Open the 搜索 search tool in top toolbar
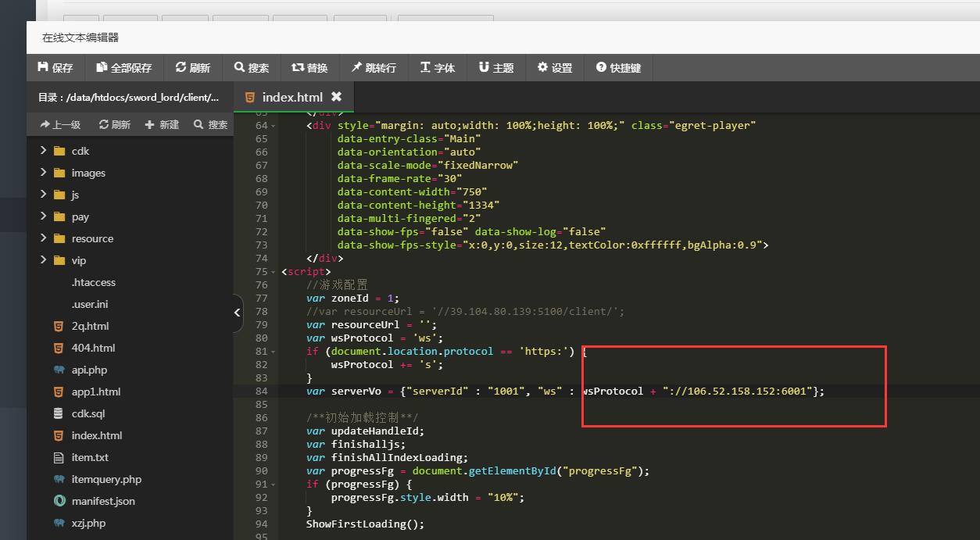The height and width of the screenshot is (540, 980). (x=252, y=68)
